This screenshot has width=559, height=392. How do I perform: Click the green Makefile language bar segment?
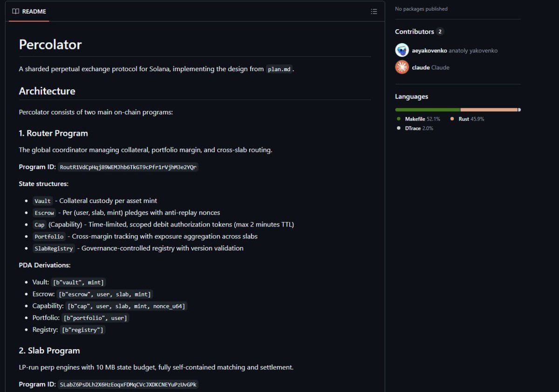428,110
